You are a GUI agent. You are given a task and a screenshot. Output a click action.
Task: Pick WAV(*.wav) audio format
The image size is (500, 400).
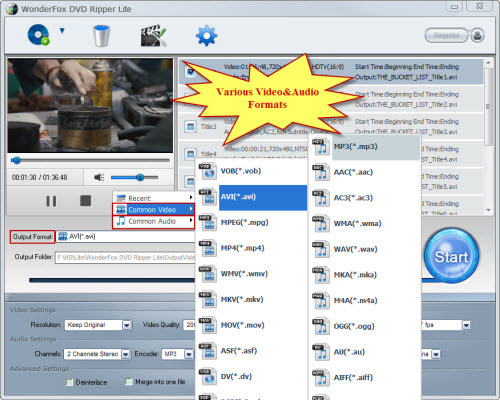click(x=365, y=249)
